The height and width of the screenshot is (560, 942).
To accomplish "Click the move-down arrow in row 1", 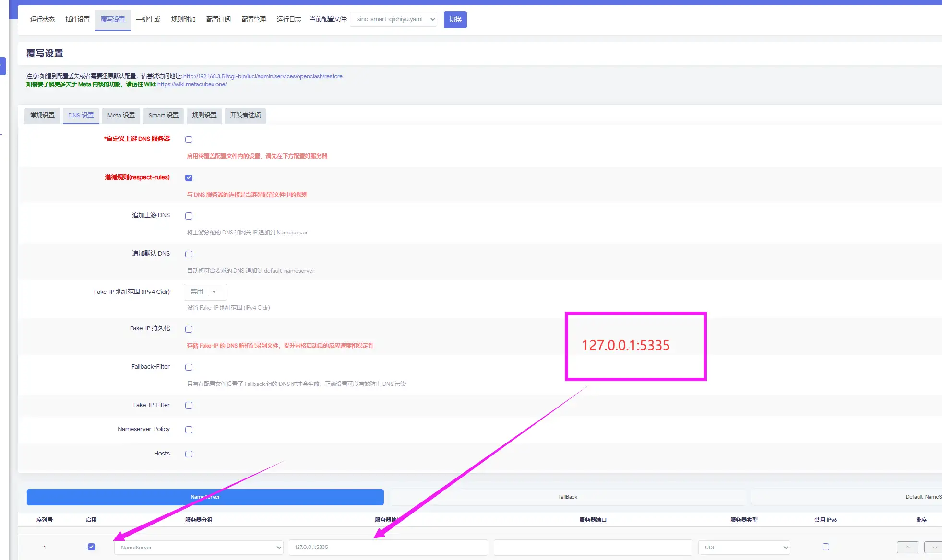I will pos(934,547).
